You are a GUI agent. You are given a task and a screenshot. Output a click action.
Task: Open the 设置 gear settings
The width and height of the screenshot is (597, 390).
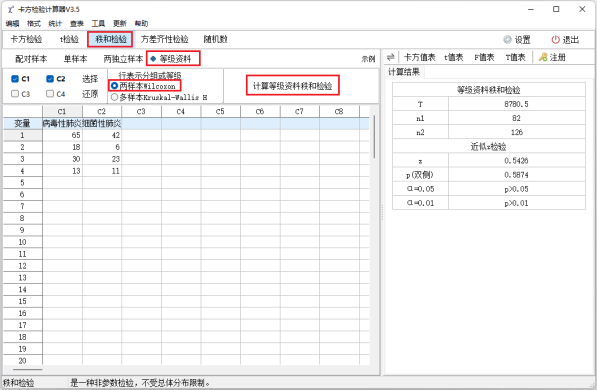(x=507, y=40)
